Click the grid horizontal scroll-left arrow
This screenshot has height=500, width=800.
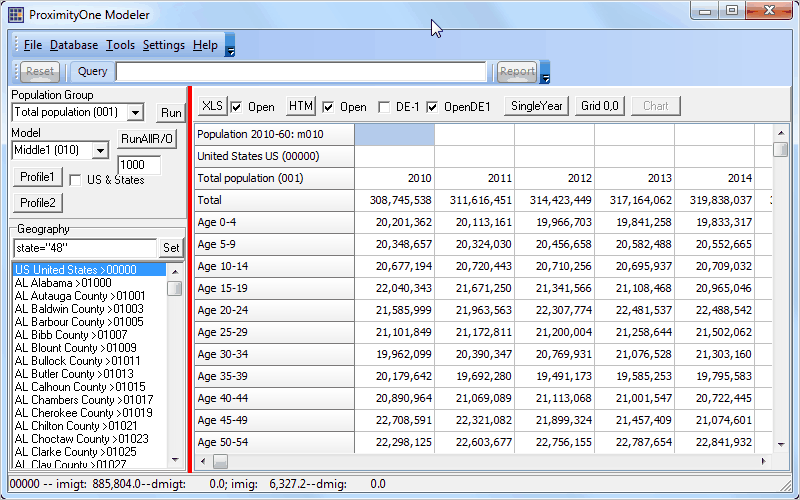pyautogui.click(x=203, y=462)
